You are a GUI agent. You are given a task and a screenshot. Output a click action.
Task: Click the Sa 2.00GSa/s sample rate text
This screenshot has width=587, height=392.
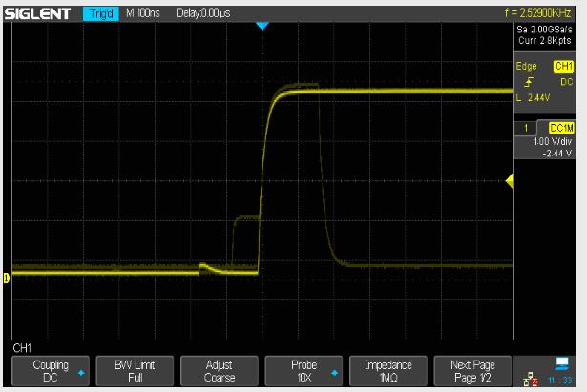coord(544,30)
